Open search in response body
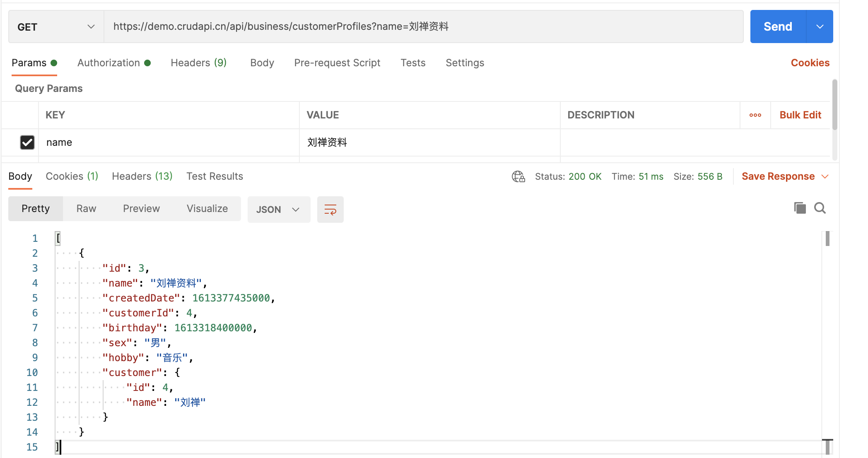The image size is (868, 458). [820, 208]
